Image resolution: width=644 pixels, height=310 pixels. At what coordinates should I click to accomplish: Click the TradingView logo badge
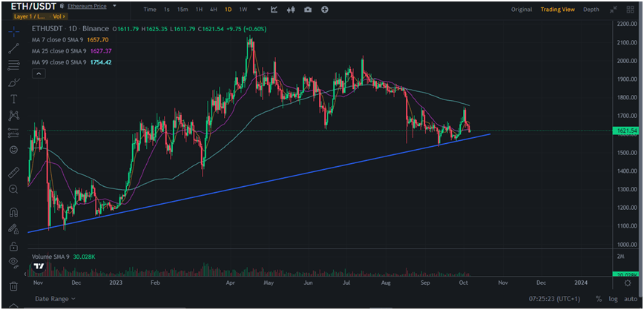39,266
